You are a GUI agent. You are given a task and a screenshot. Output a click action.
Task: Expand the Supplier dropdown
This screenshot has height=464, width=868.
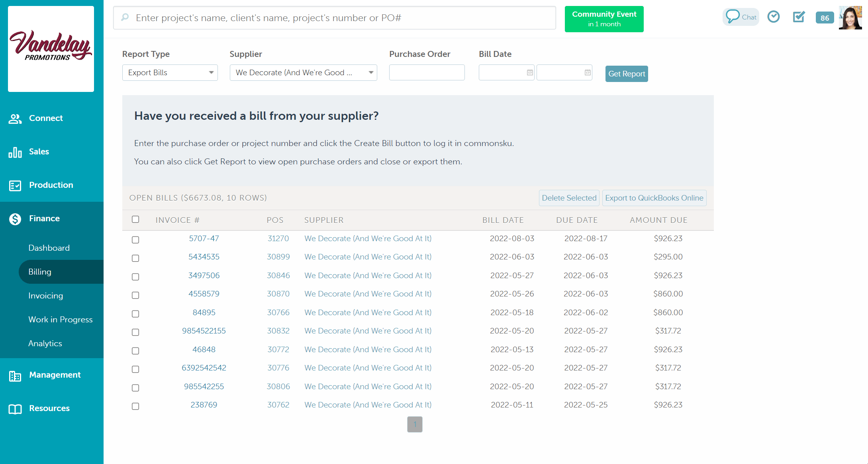coord(303,72)
